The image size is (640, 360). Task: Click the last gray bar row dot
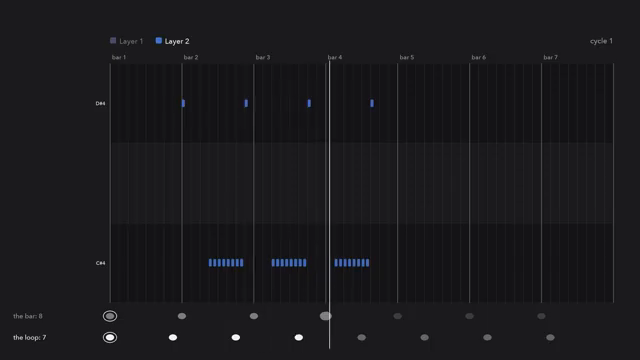tap(541, 316)
